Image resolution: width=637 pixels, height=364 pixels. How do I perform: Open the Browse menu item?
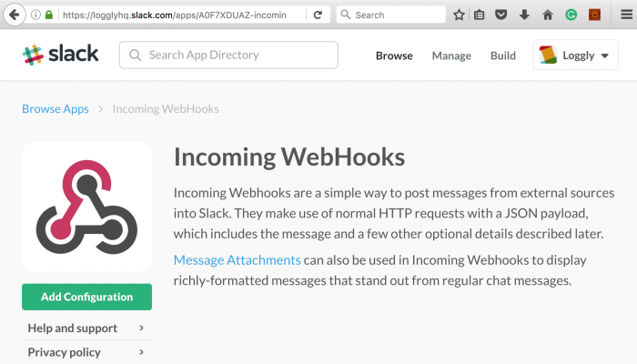pyautogui.click(x=394, y=56)
